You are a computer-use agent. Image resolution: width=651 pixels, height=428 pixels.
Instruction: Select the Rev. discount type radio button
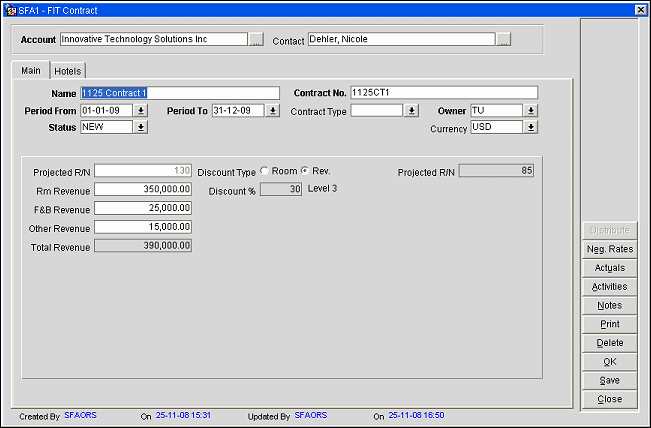(x=305, y=171)
